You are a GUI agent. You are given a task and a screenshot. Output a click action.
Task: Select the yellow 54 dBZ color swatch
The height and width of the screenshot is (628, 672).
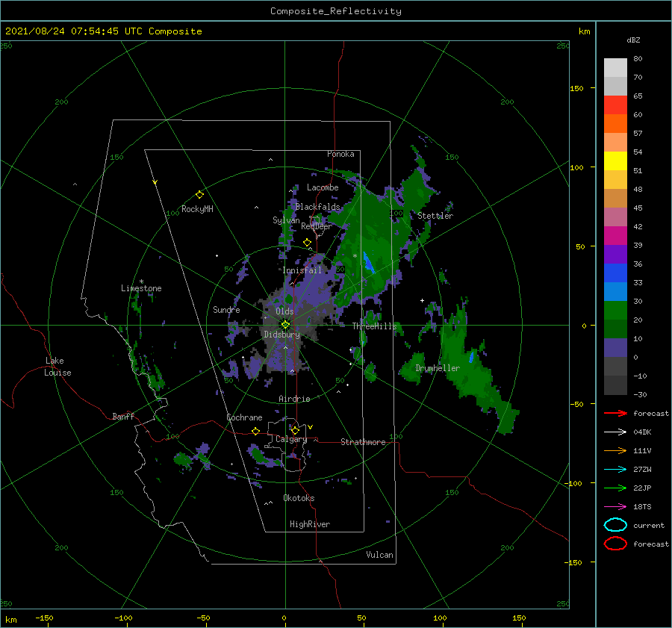pyautogui.click(x=615, y=161)
